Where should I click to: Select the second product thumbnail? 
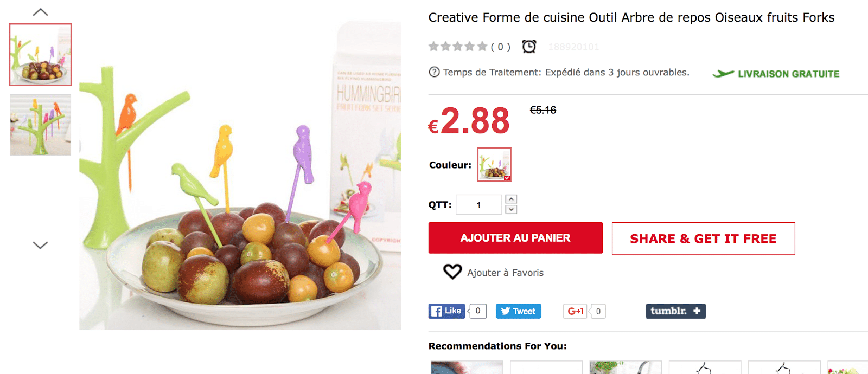(41, 125)
